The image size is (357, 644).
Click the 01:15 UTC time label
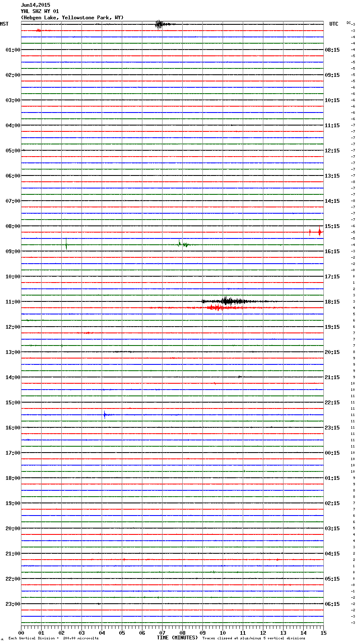point(332,478)
